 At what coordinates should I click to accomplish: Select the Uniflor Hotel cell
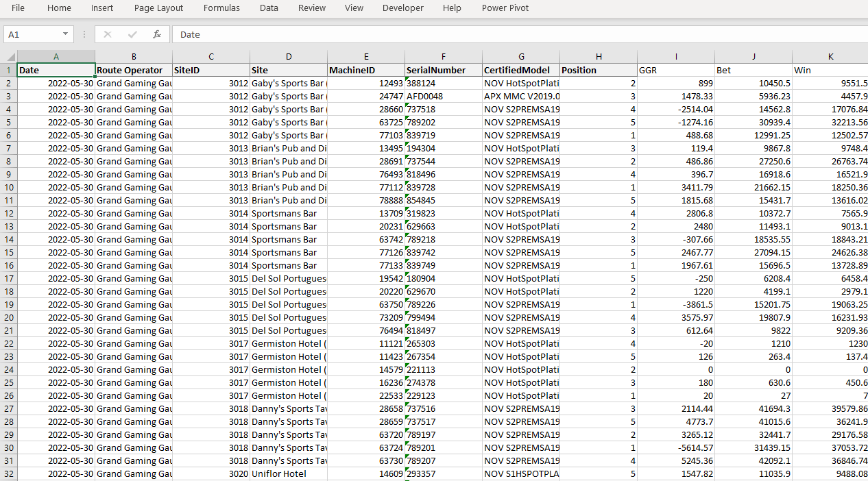[289, 473]
